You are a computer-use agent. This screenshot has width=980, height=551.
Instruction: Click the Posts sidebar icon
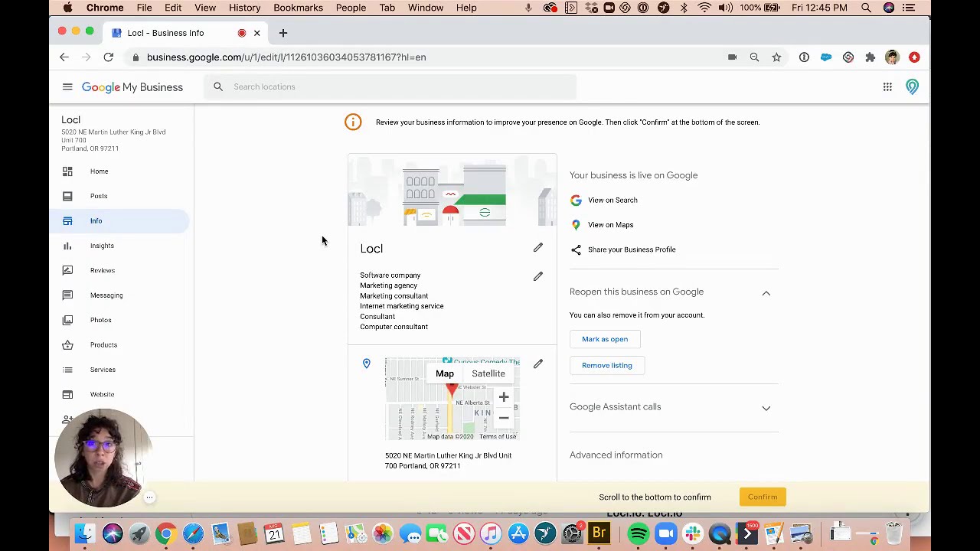pos(67,196)
